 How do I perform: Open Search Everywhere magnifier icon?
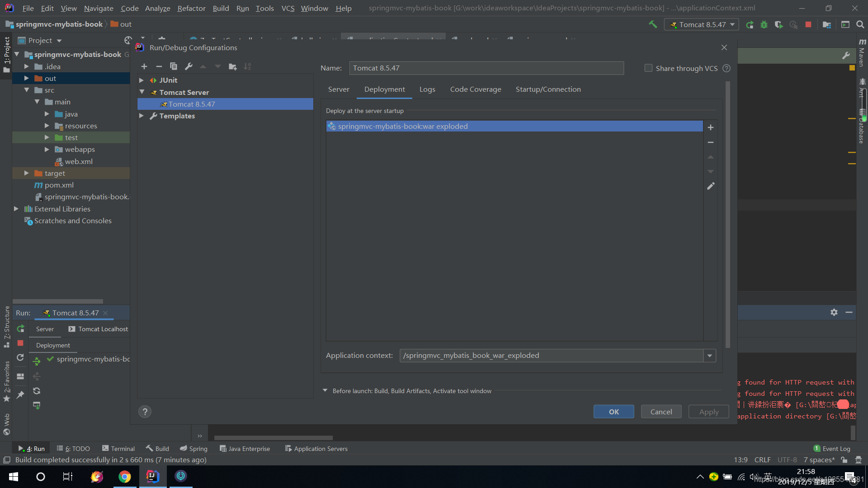860,24
